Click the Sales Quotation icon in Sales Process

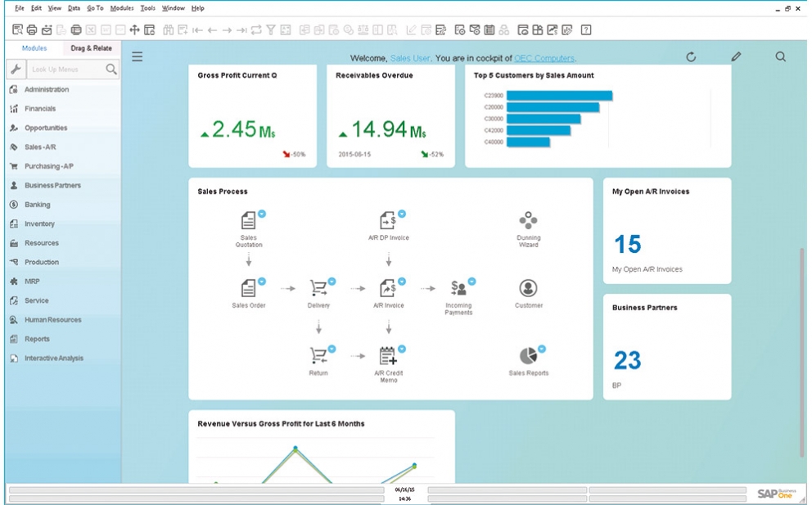[249, 221]
